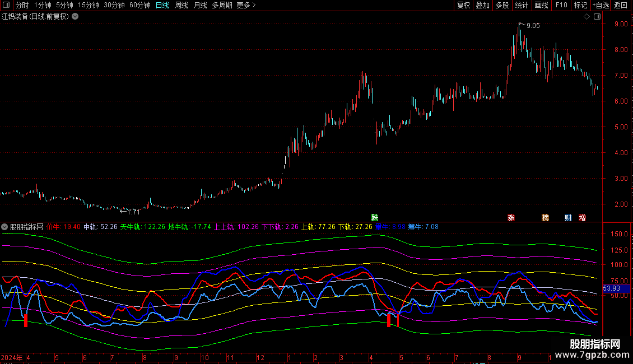Image resolution: width=633 pixels, height=364 pixels.
Task: Open the F10 company info
Action: pyautogui.click(x=561, y=5)
